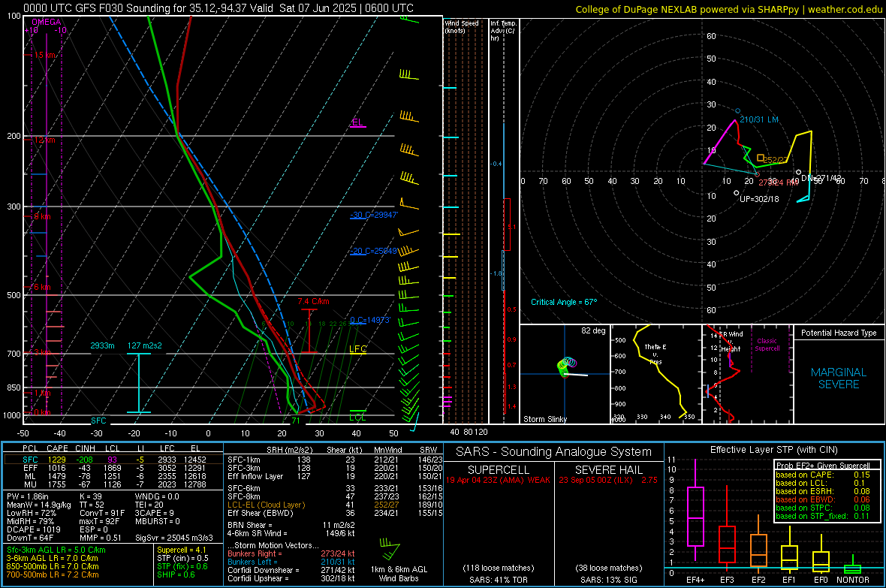The width and height of the screenshot is (886, 588).
Task: Click the 'Corfidi Upshear =' line
Action: [291, 578]
